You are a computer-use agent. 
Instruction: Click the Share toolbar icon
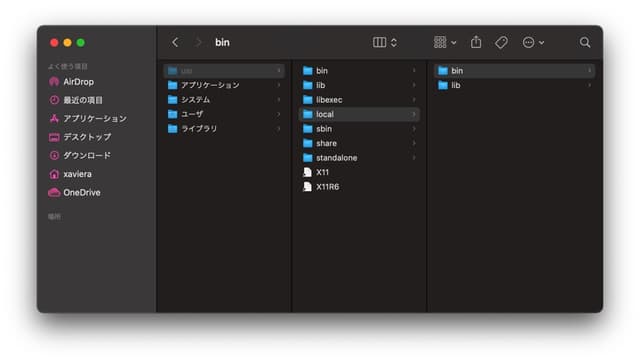pyautogui.click(x=476, y=42)
